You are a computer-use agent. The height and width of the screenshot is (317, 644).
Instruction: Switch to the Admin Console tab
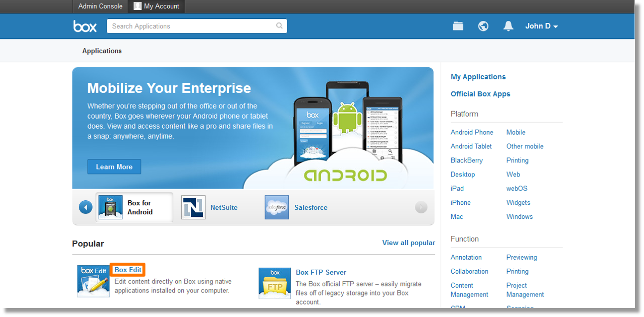(100, 6)
